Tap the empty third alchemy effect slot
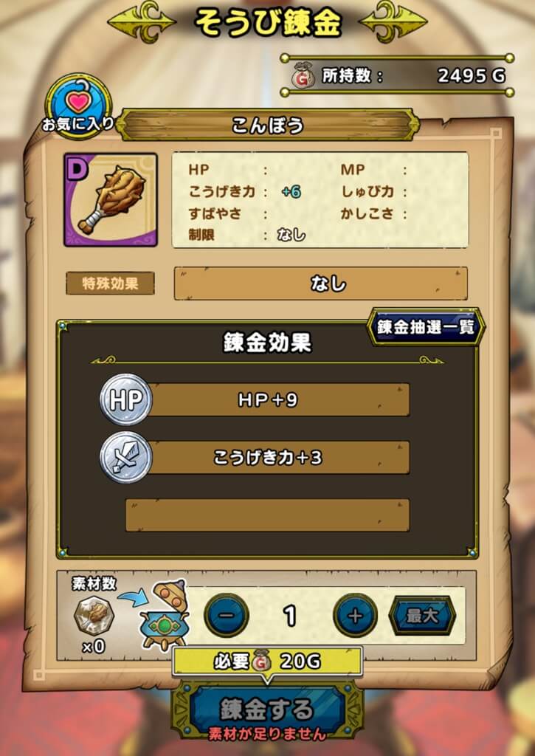535x756 pixels. [x=267, y=515]
